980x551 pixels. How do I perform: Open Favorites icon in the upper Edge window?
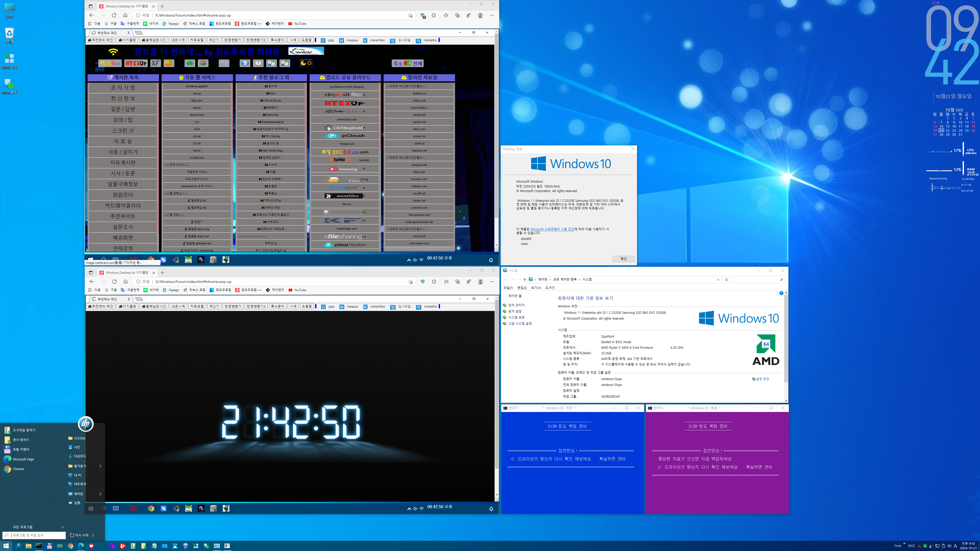(x=446, y=15)
